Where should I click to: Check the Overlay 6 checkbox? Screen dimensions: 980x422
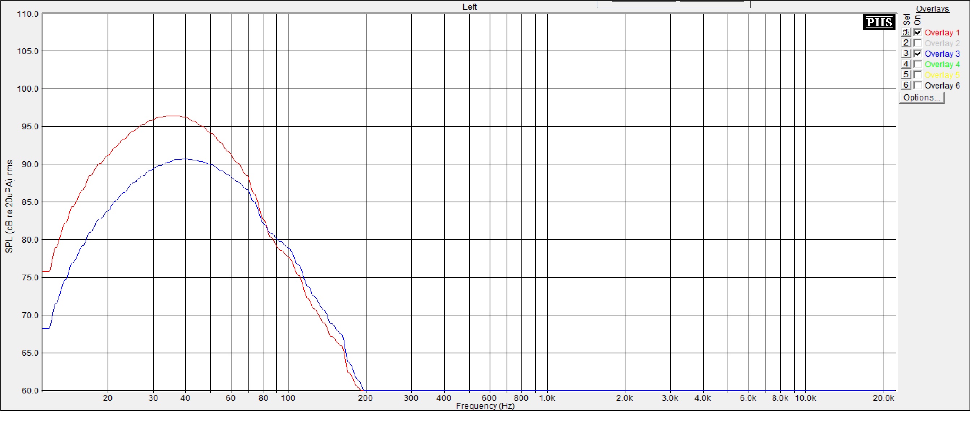tap(917, 85)
